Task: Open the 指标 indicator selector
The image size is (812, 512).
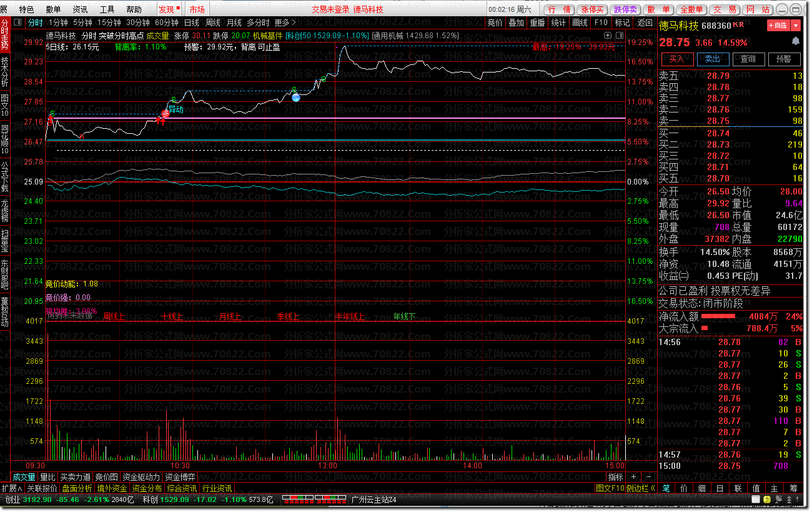Action: coord(615,477)
